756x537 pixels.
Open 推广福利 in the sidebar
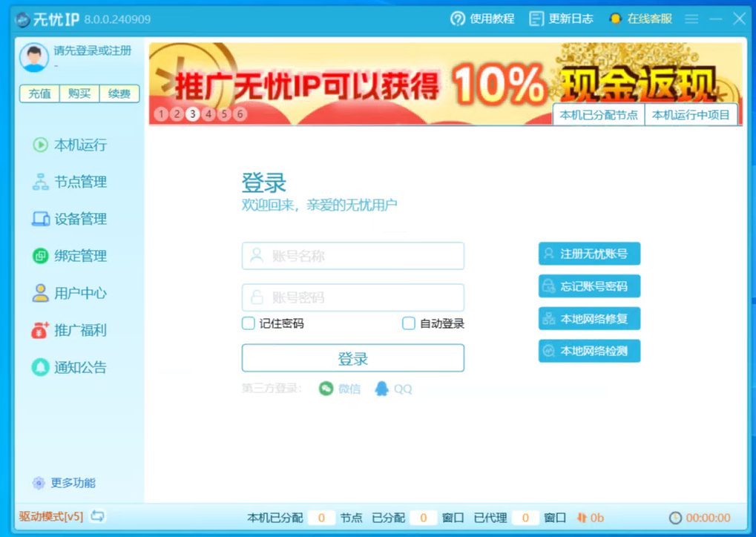click(70, 330)
